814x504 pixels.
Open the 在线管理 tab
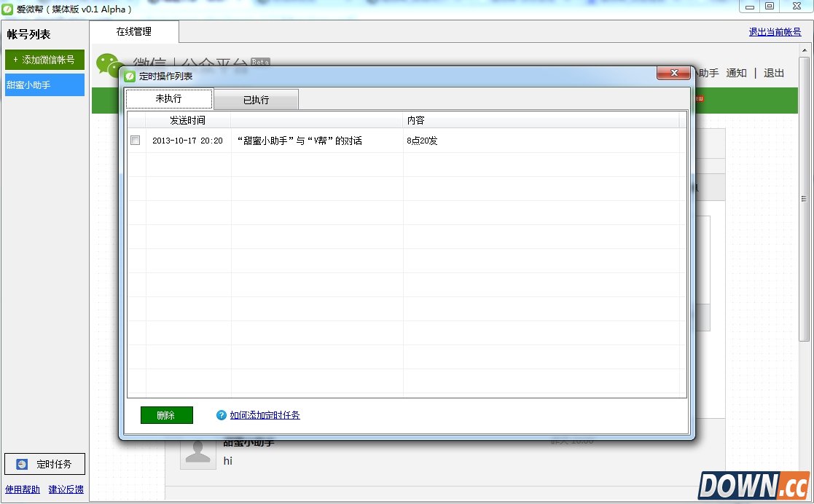(x=134, y=32)
